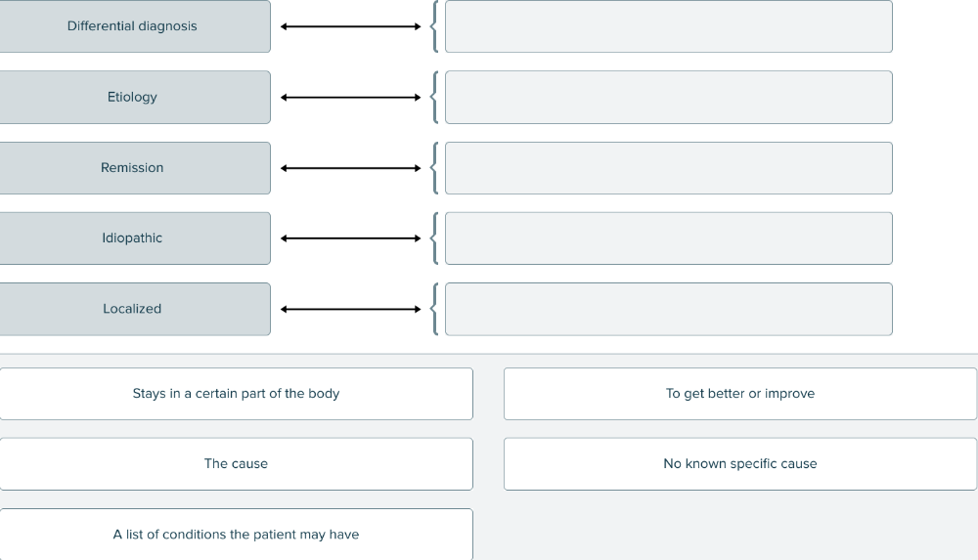Click the Localized term box

134,309
